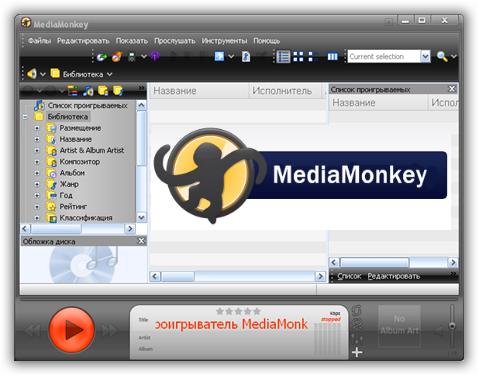Expand the Композитор tree node
Viewport: 478px width, 375px height.
(x=37, y=162)
